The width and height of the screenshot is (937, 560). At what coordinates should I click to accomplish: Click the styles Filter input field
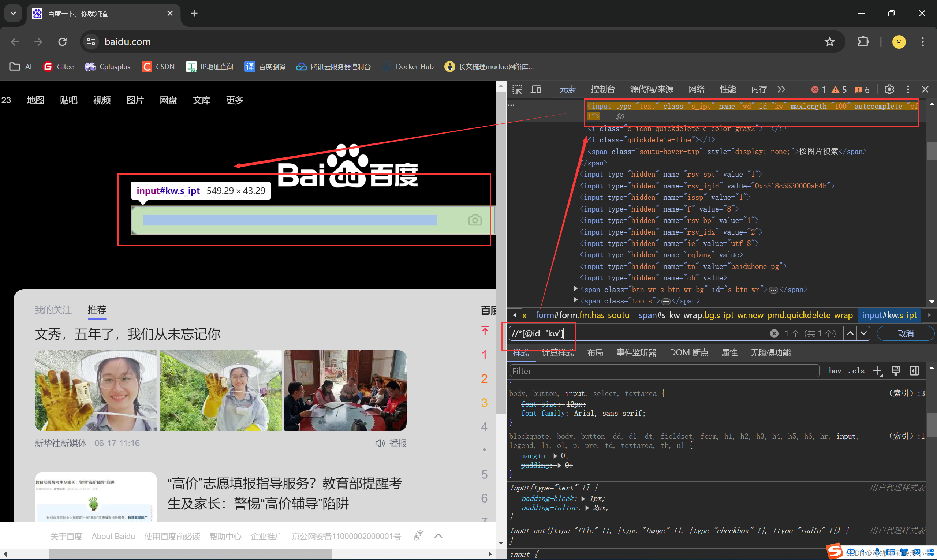(x=664, y=371)
